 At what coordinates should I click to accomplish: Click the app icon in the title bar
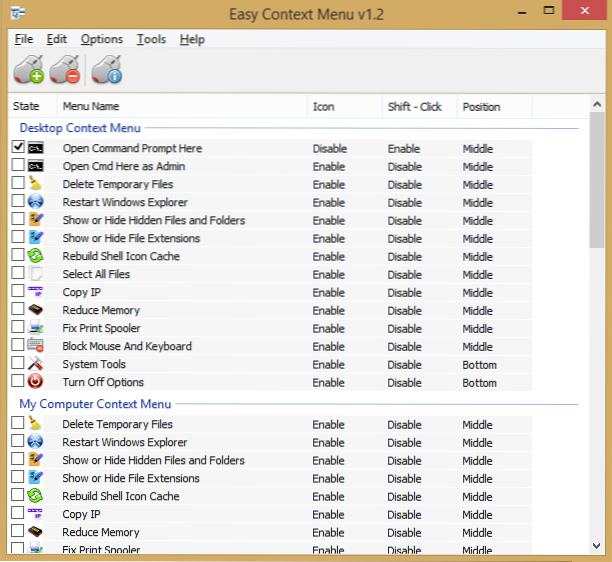(18, 13)
